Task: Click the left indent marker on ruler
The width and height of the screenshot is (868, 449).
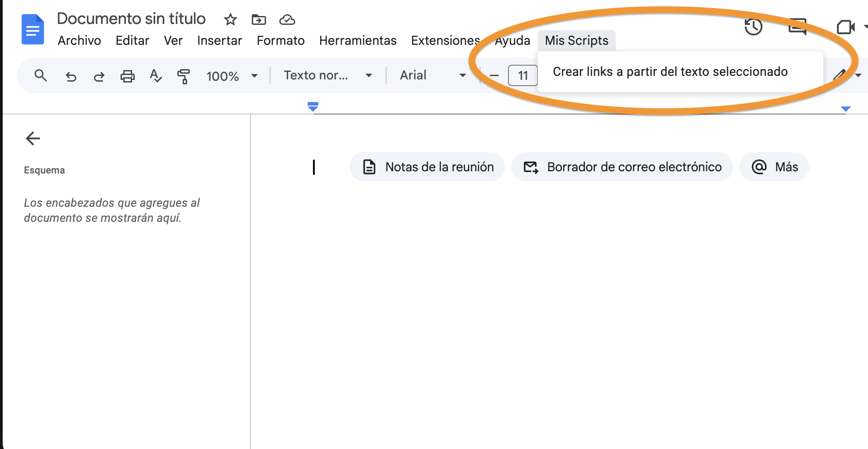Action: point(313,106)
